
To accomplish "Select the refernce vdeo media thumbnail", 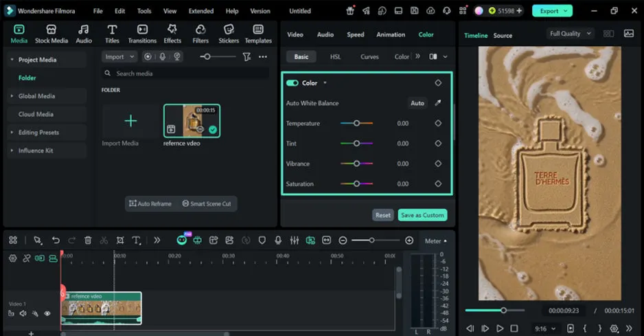I will coord(192,120).
